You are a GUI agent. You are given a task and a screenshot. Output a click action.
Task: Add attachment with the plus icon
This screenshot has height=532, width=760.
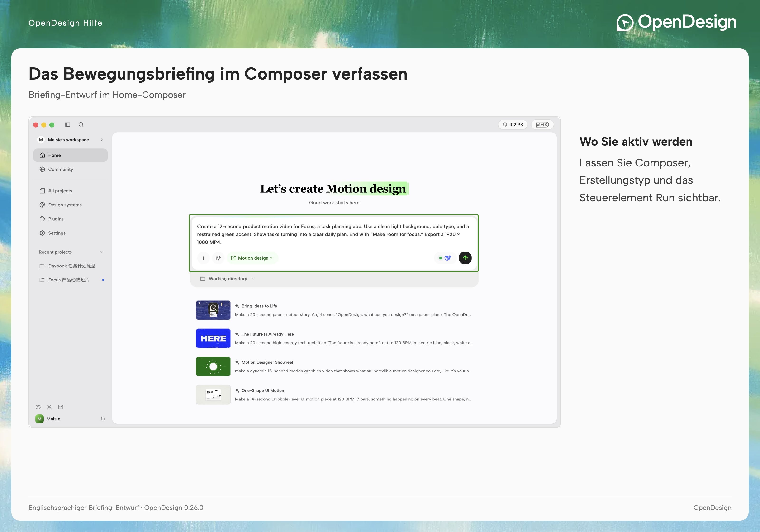[204, 258]
